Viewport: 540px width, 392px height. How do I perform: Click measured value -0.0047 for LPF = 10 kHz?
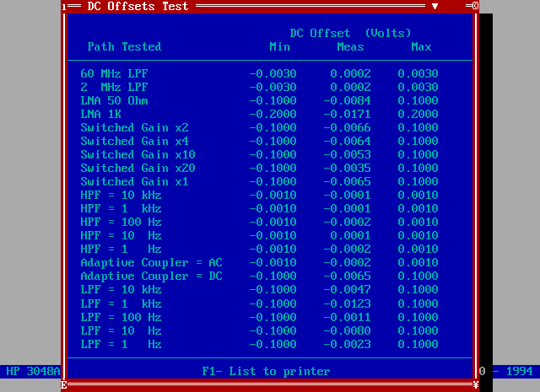(x=347, y=289)
